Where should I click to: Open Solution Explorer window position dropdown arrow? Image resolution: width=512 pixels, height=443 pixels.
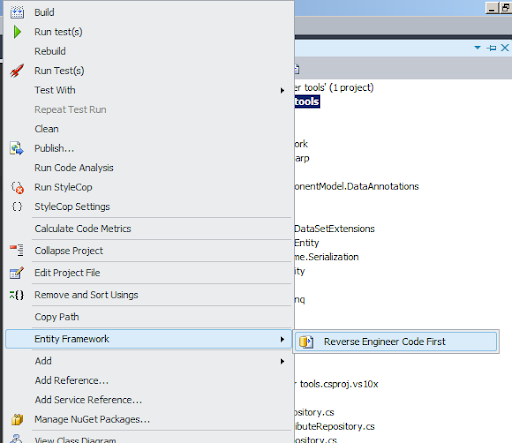click(477, 48)
